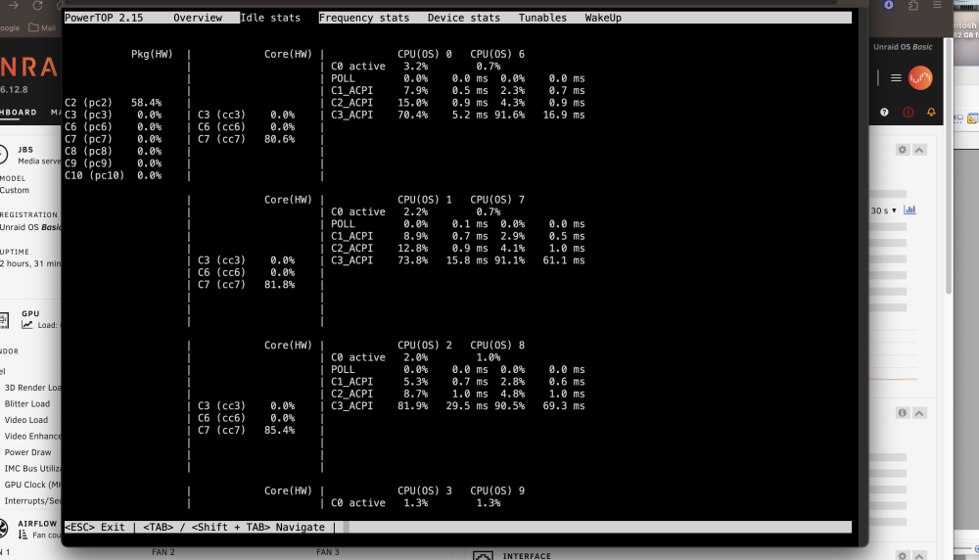This screenshot has height=560, width=979.
Task: Click the Pkg(HW) column header
Action: [152, 54]
